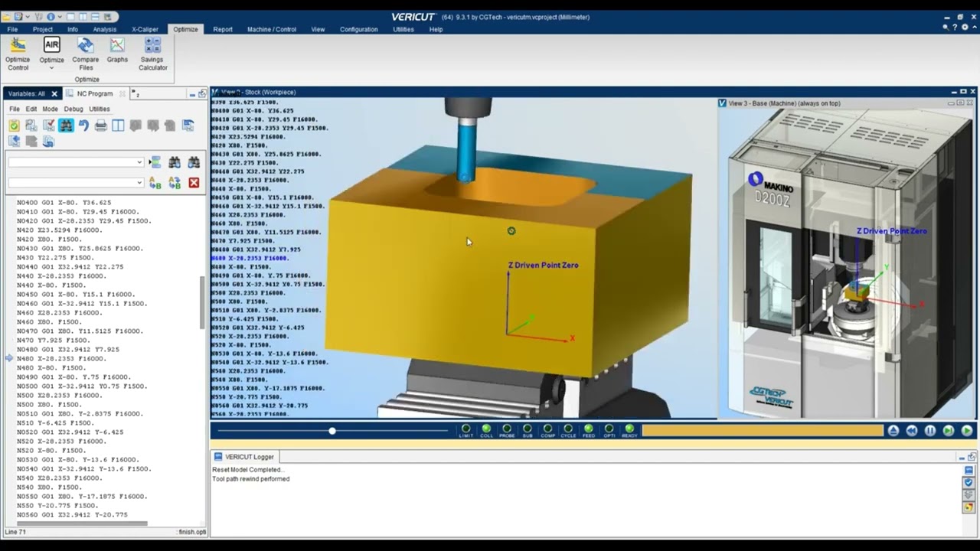
Task: Switch to the Analysis ribbon tab
Action: pos(104,29)
